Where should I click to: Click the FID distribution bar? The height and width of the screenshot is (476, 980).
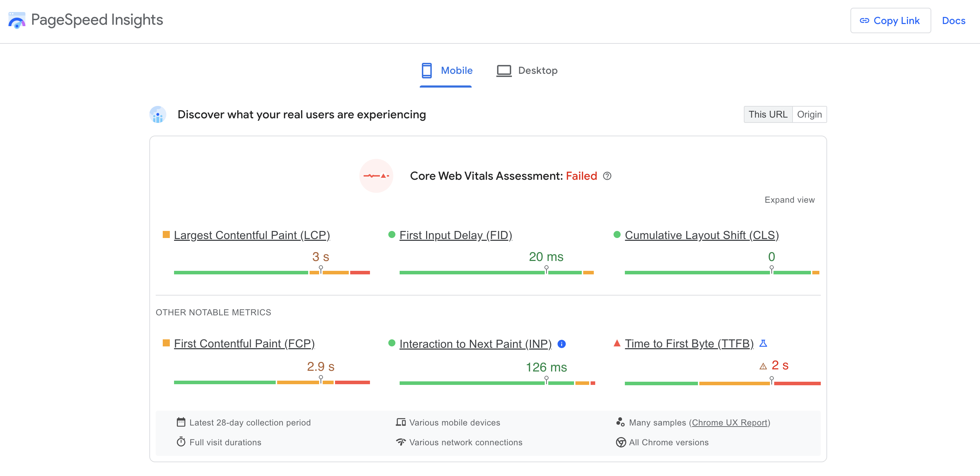[x=496, y=273]
